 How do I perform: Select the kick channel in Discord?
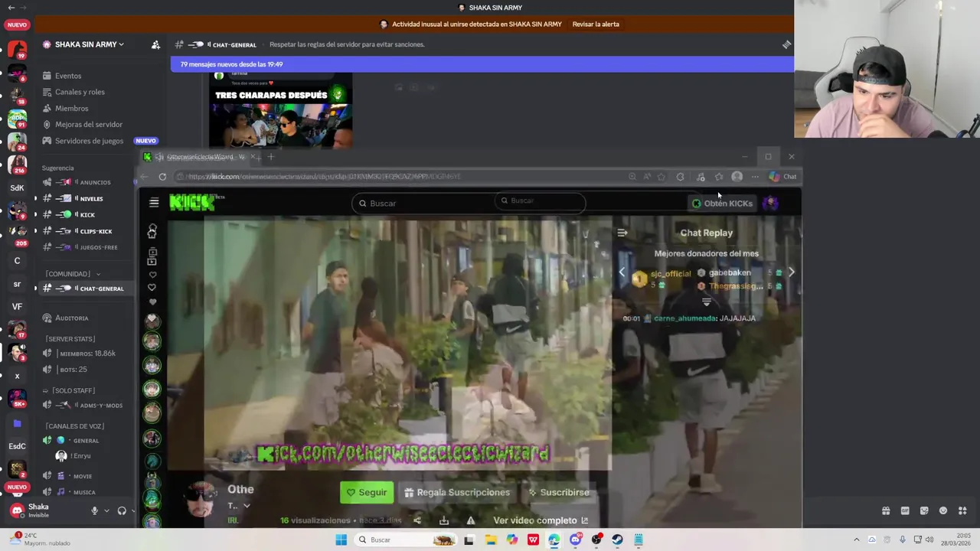click(87, 215)
